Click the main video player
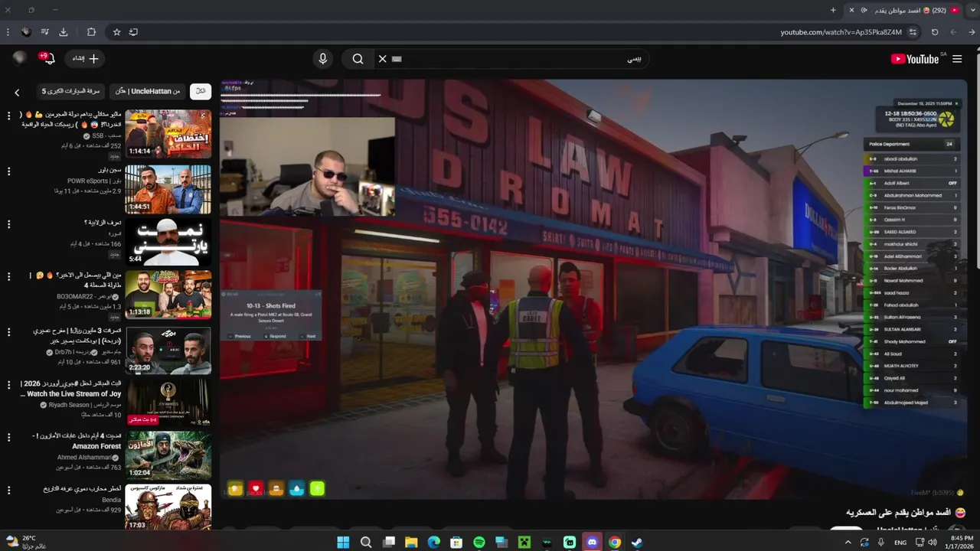This screenshot has height=551, width=980. tap(593, 289)
